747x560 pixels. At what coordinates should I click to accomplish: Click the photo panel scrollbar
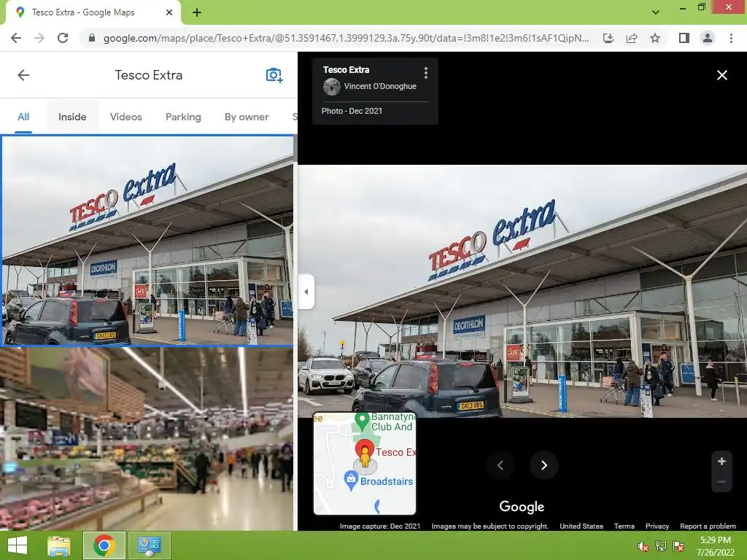click(295, 149)
